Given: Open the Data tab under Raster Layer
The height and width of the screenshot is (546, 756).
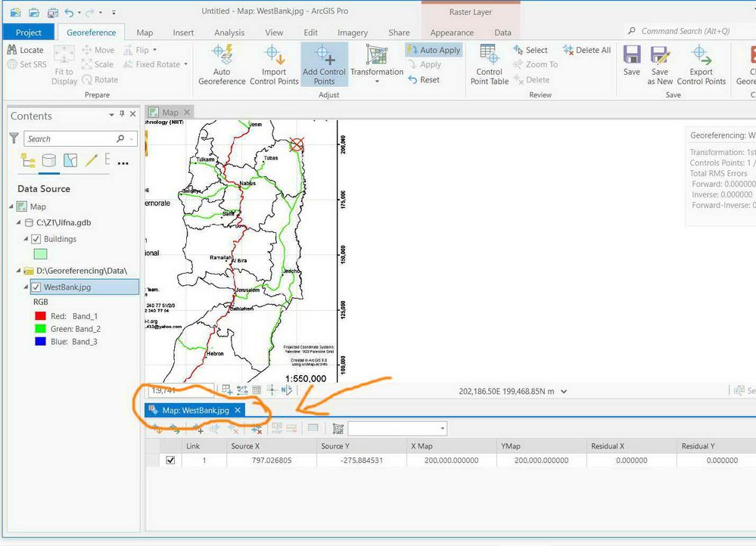Looking at the screenshot, I should 502,33.
